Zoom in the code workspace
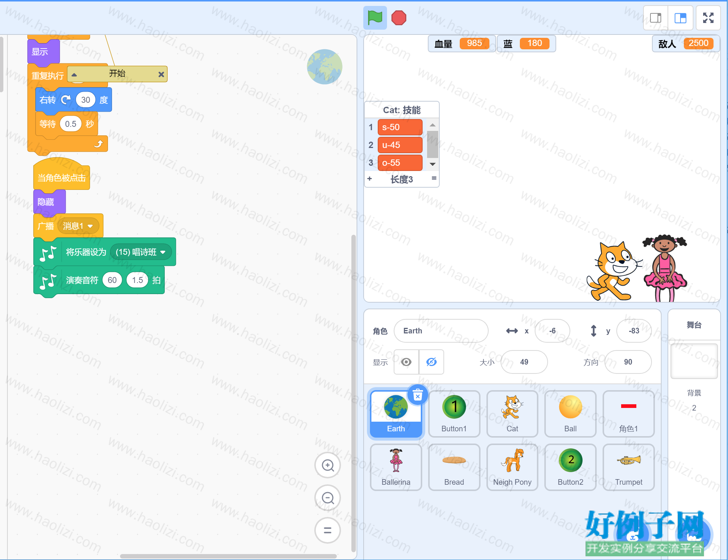Screen dimensions: 728x560 pyautogui.click(x=328, y=465)
